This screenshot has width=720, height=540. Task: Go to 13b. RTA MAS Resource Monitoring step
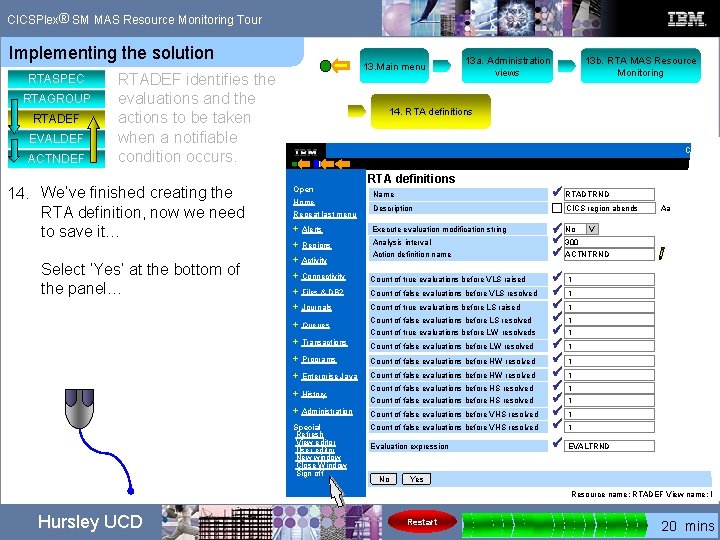[641, 66]
